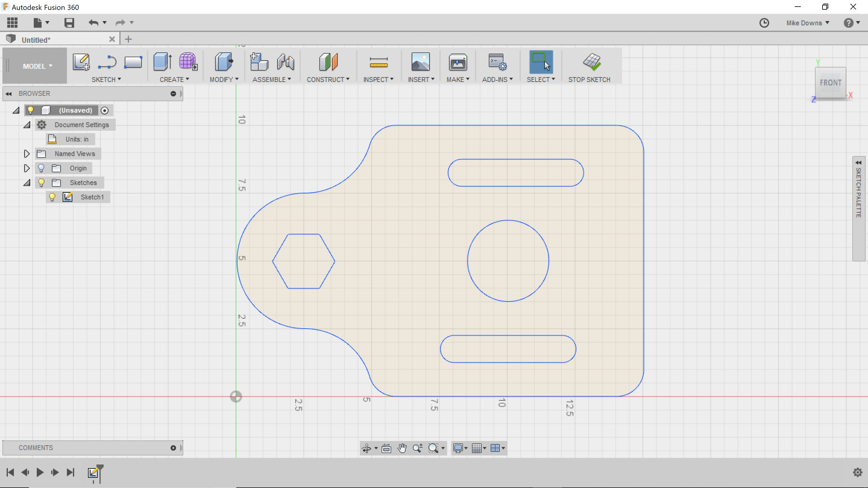
Task: Open the CONSTRUCT menu
Action: (x=328, y=80)
